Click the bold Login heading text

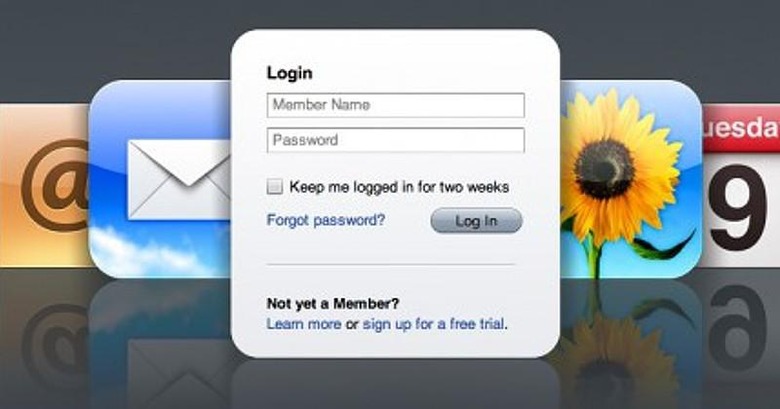[x=290, y=73]
